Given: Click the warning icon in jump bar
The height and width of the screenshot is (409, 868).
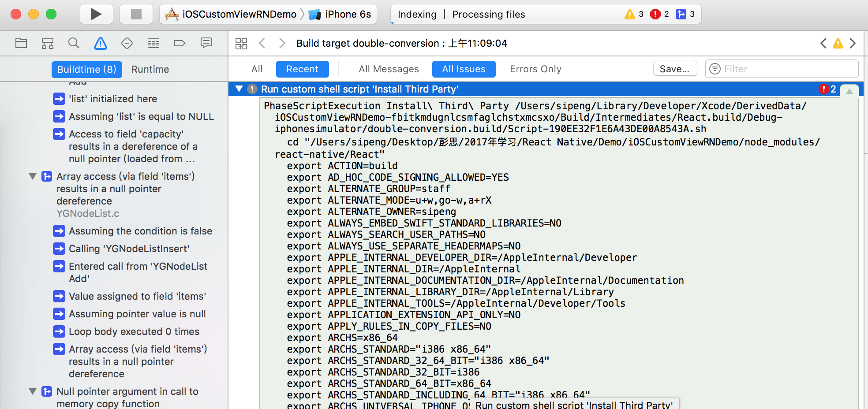Looking at the screenshot, I should (x=838, y=43).
